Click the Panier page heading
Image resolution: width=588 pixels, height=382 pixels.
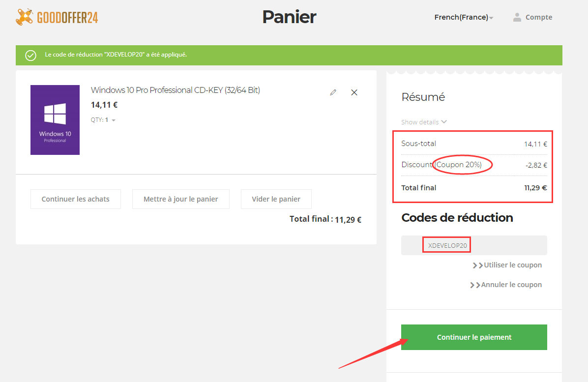289,17
